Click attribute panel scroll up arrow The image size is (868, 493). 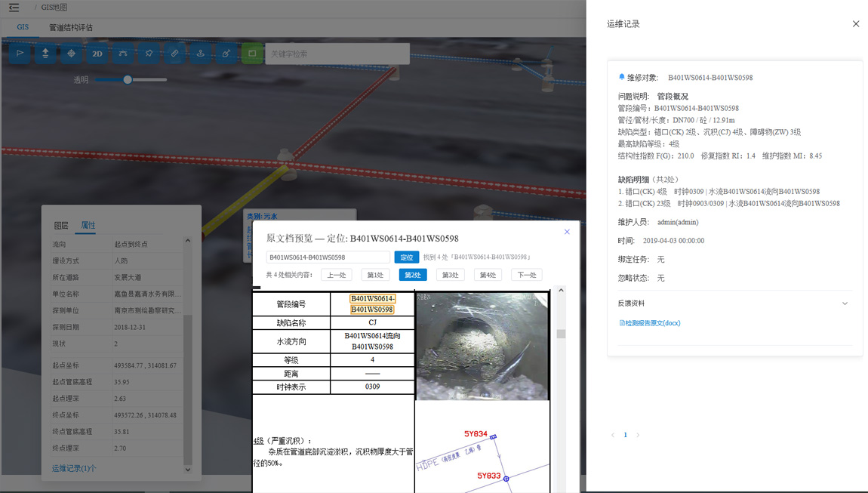(188, 241)
